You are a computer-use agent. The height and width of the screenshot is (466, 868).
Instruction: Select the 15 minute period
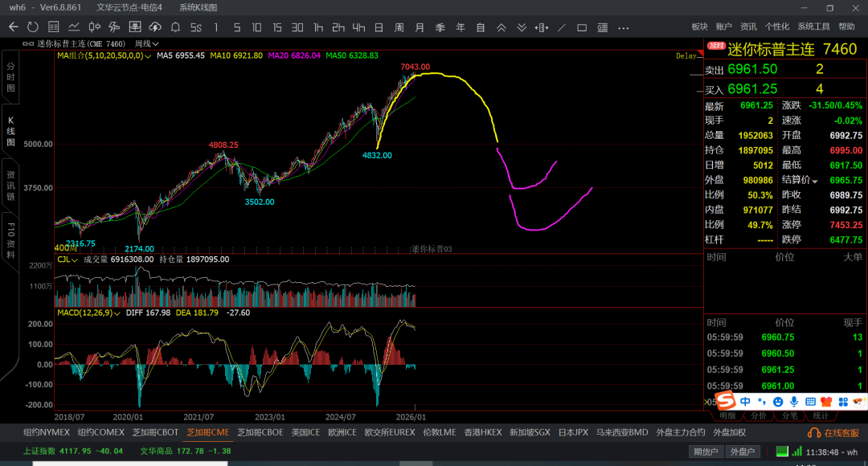(x=276, y=27)
